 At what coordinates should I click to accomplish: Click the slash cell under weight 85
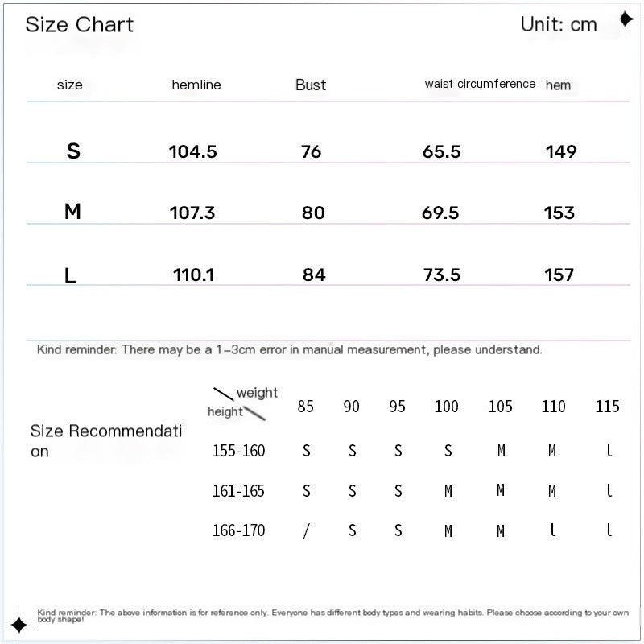coord(306,531)
